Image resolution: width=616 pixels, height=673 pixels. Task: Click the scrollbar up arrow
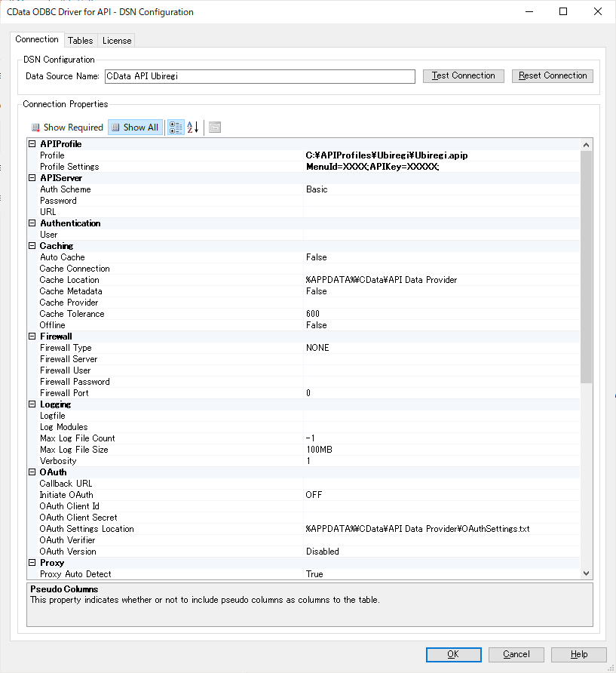tap(587, 145)
